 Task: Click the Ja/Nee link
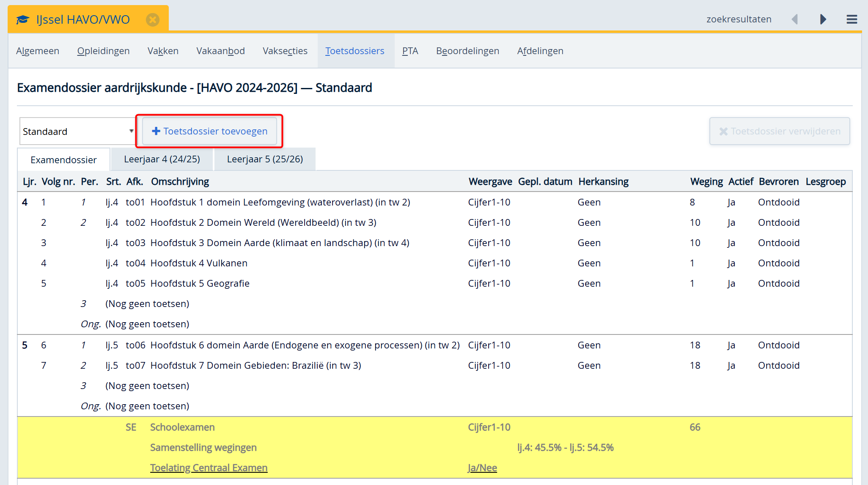tap(482, 468)
